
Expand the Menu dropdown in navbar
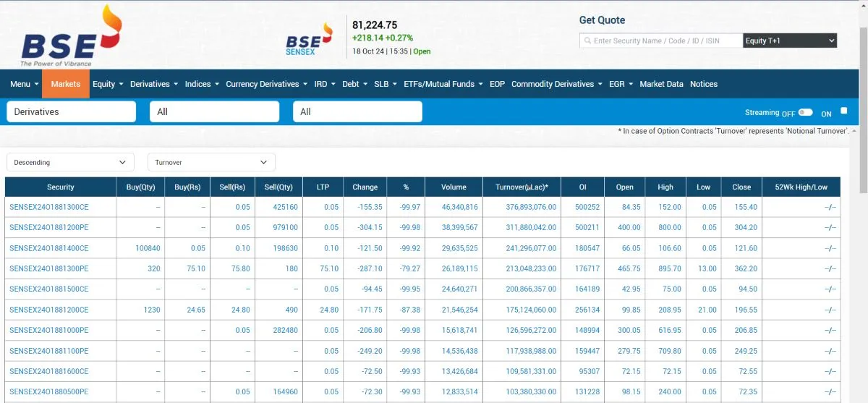[x=24, y=84]
